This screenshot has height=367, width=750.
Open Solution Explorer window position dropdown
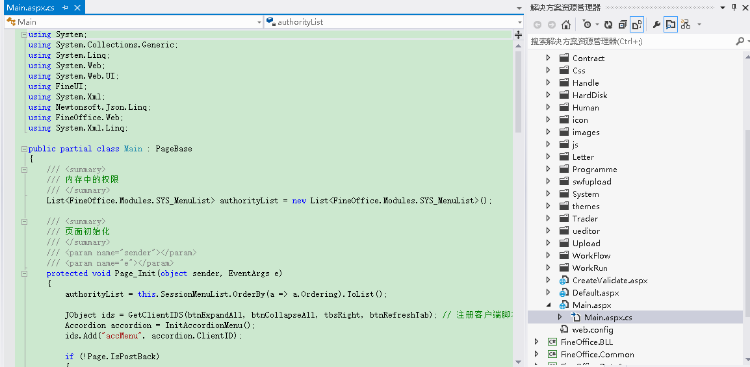point(724,7)
